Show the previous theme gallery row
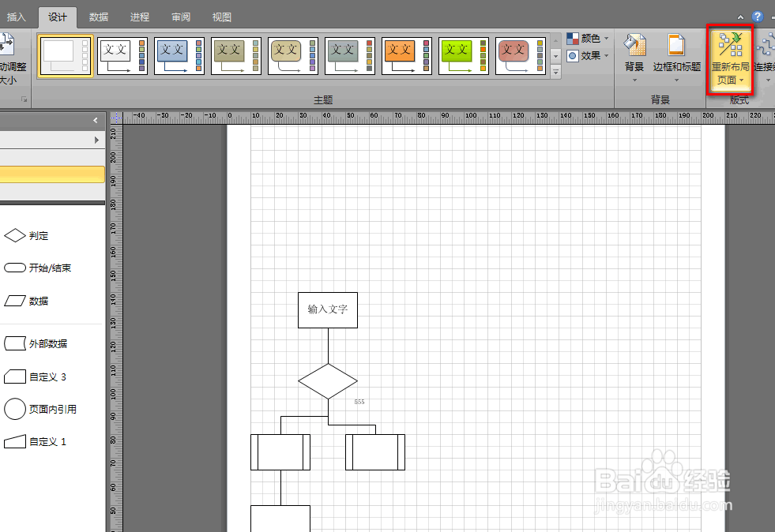 click(x=556, y=42)
